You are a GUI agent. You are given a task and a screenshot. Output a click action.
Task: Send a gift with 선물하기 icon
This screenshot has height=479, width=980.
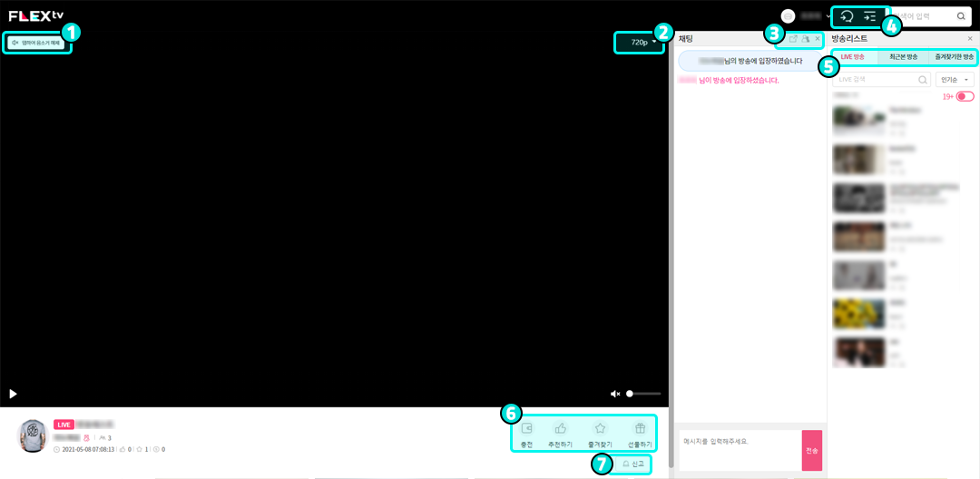pyautogui.click(x=640, y=428)
